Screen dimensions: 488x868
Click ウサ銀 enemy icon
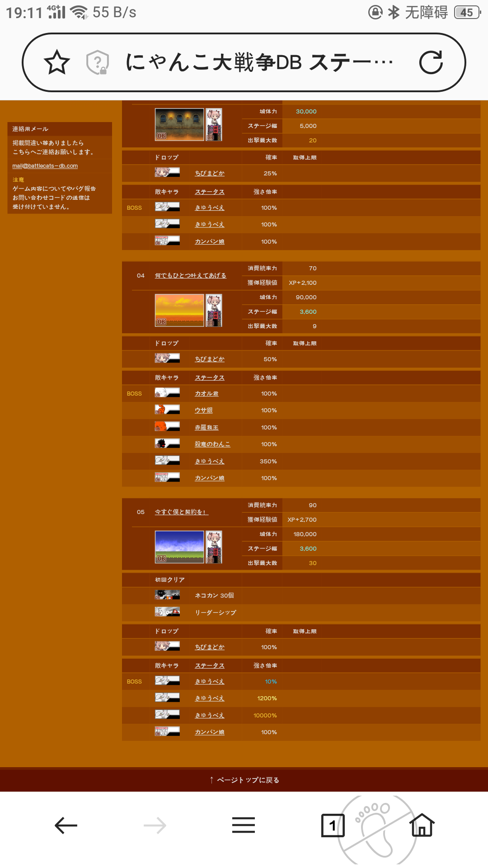tap(167, 410)
